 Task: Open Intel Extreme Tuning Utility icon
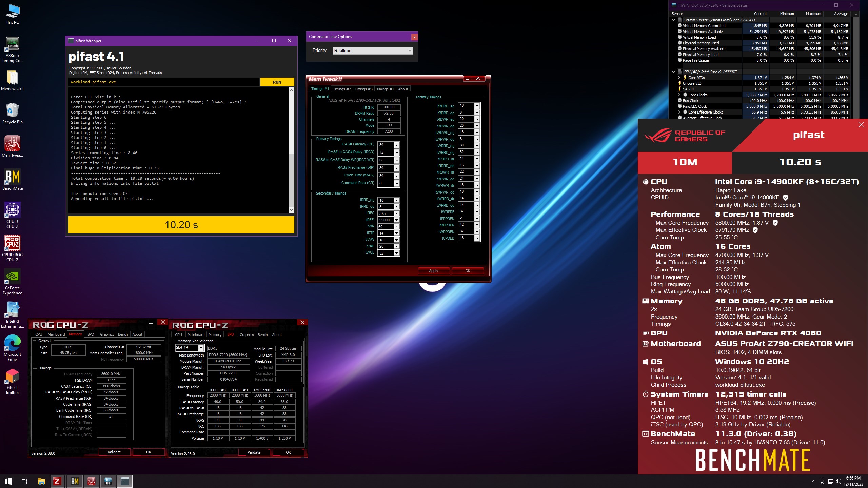click(x=12, y=315)
